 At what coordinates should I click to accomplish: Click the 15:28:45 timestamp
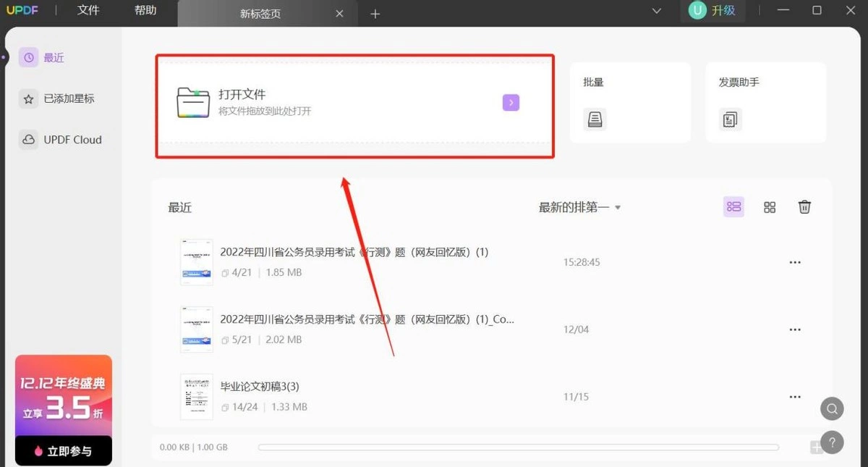[x=582, y=262]
